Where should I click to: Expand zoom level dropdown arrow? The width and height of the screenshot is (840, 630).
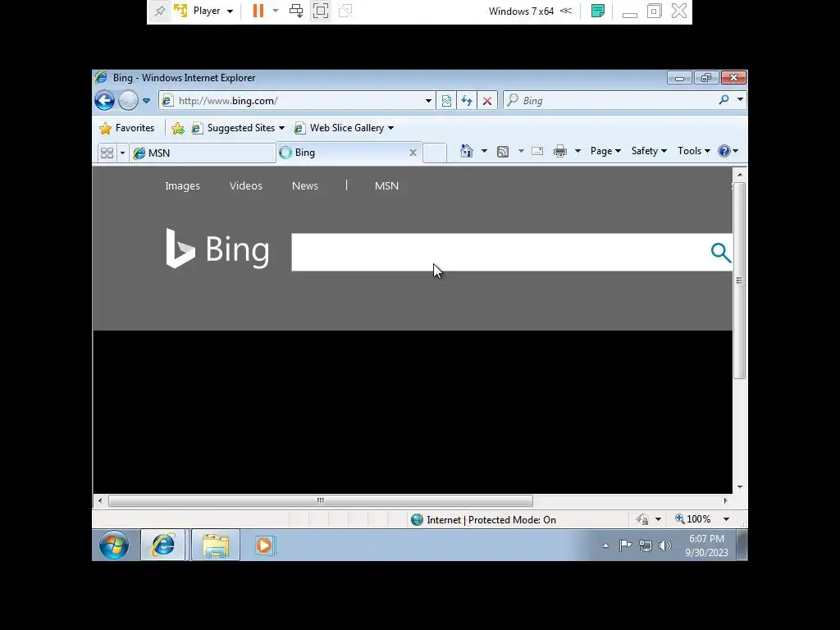pyautogui.click(x=727, y=519)
